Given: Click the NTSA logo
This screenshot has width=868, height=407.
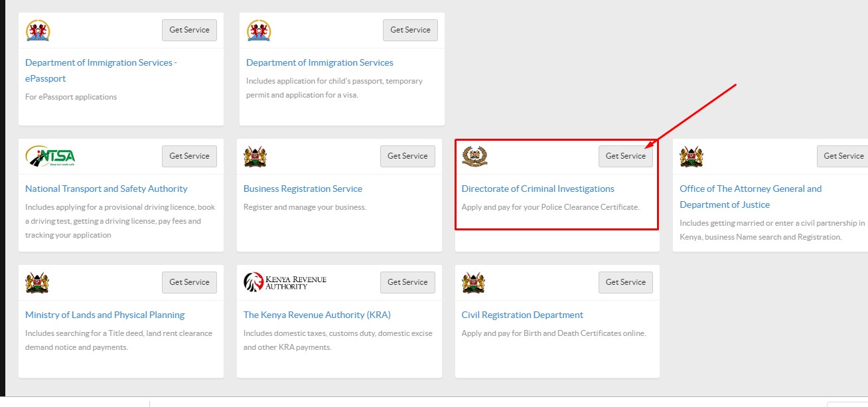Looking at the screenshot, I should point(50,156).
